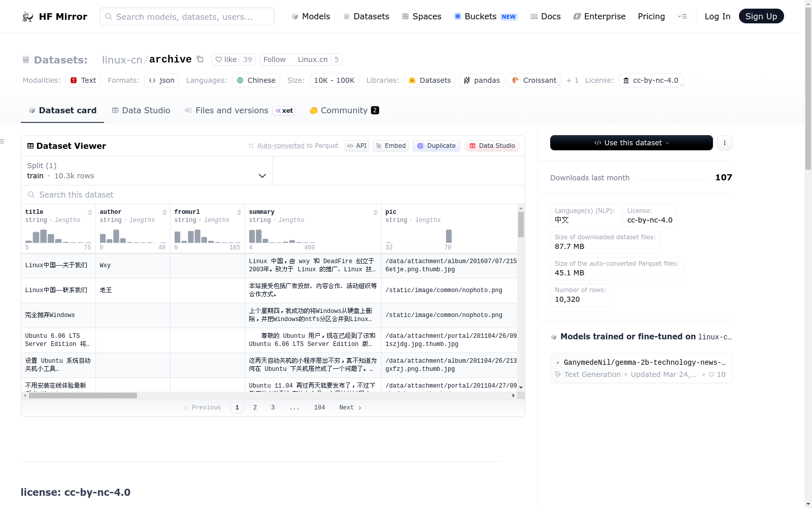
Task: Go to Models in the top navigation
Action: (x=311, y=16)
